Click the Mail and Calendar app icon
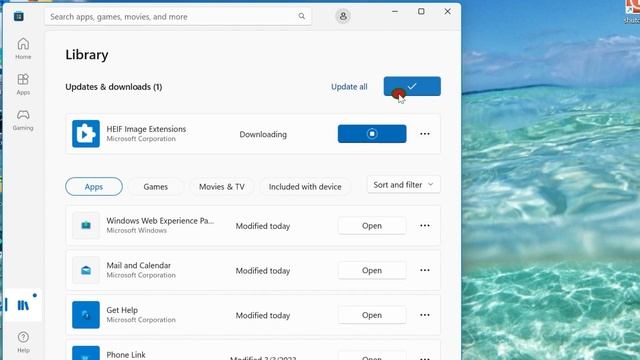640x360 pixels. point(86,270)
